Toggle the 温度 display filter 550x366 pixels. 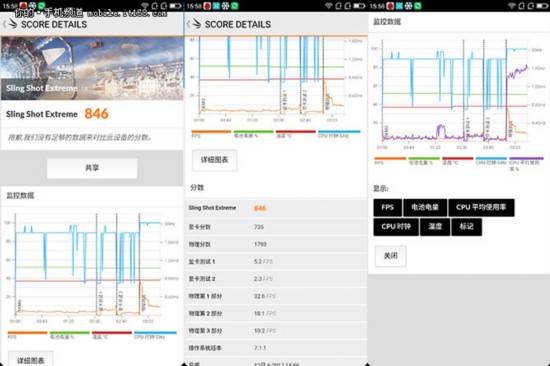click(x=435, y=227)
